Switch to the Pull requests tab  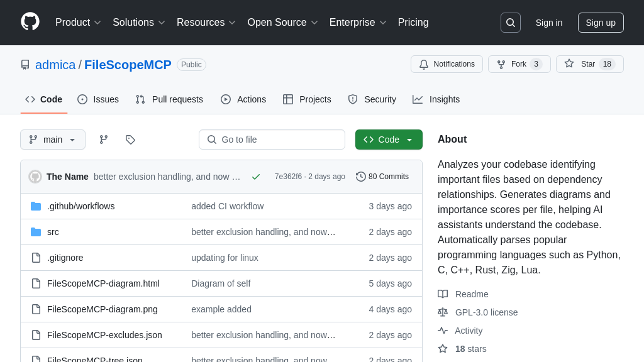point(169,99)
